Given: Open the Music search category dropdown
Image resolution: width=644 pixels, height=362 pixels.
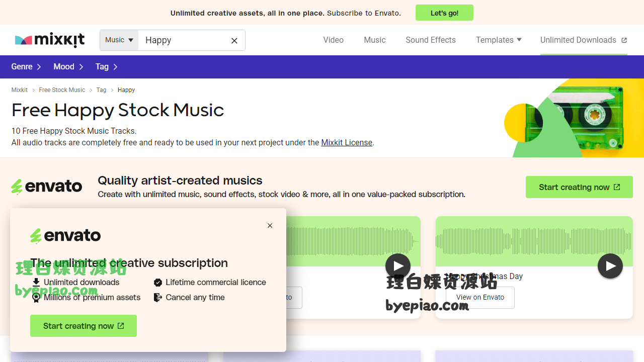Looking at the screenshot, I should coord(119,40).
